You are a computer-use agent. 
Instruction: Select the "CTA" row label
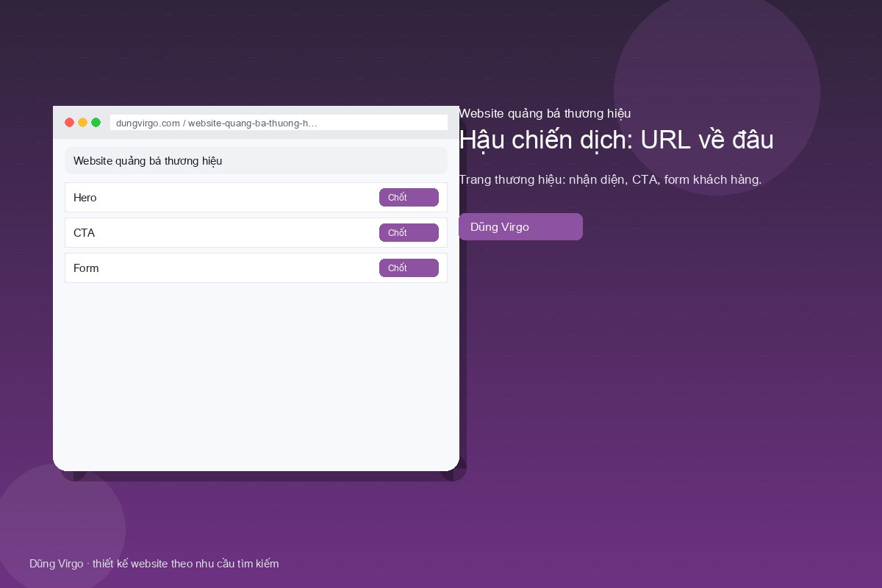84,233
